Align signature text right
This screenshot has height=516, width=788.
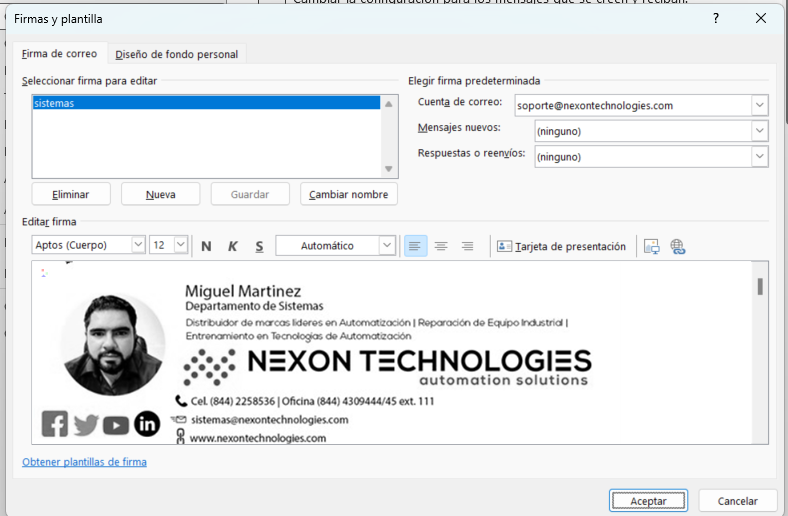pos(467,246)
